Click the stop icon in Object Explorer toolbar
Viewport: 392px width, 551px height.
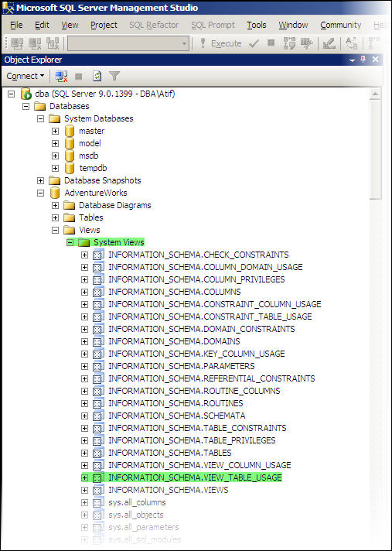tap(79, 76)
